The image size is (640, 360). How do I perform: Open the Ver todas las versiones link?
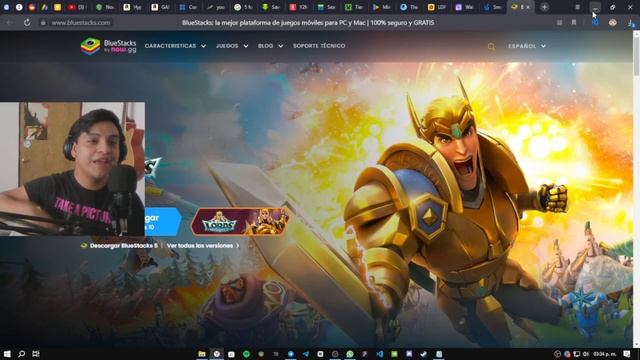coord(203,246)
